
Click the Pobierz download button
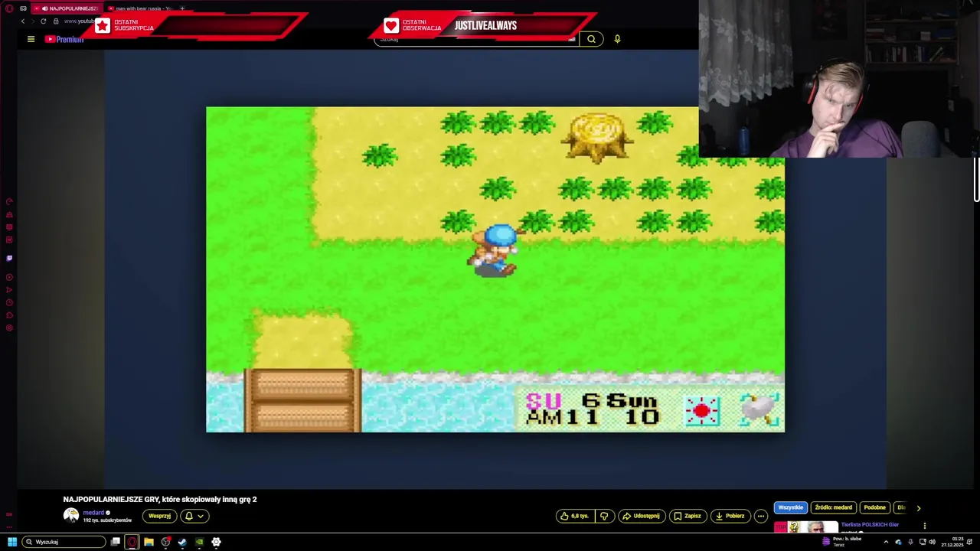pos(730,516)
